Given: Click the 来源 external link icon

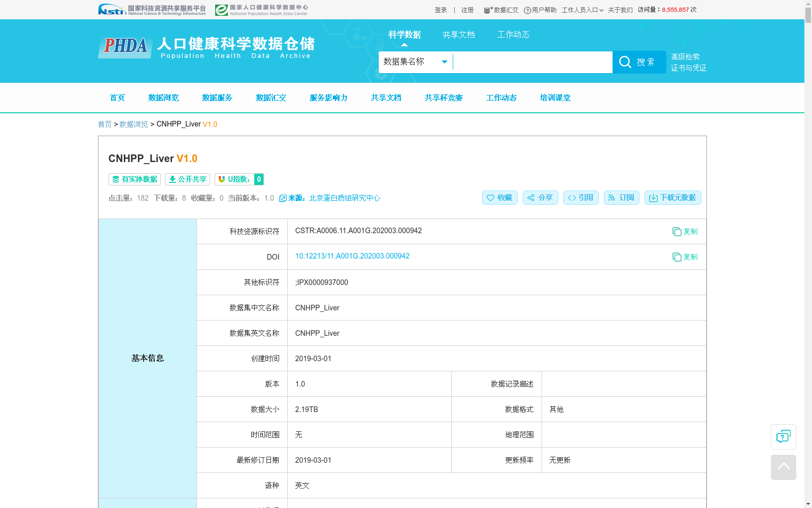Looking at the screenshot, I should [x=283, y=198].
